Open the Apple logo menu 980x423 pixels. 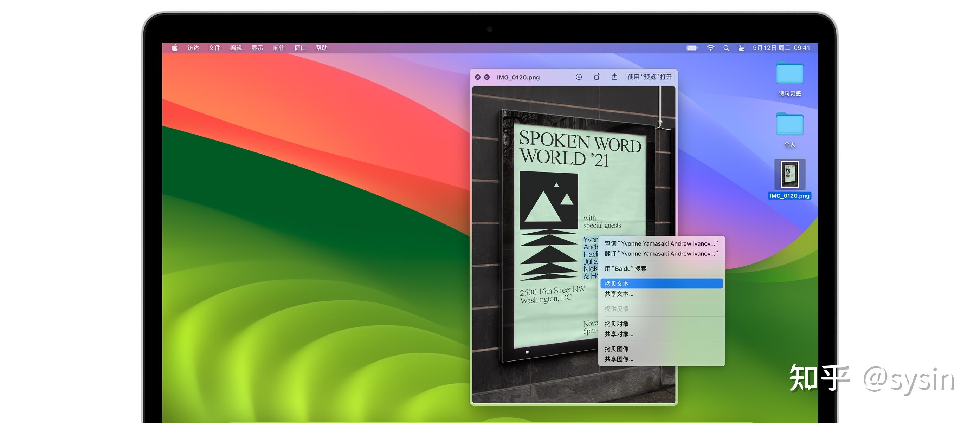[x=175, y=47]
